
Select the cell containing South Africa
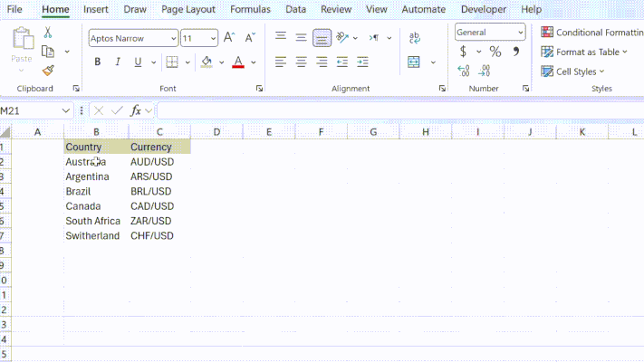(x=96, y=221)
